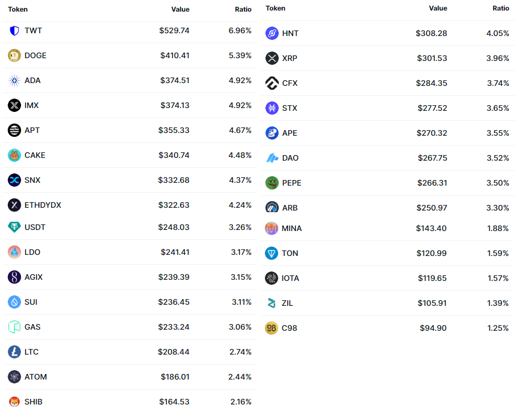This screenshot has width=532, height=415.
Task: Select the $529.74 TWT value
Action: pyautogui.click(x=174, y=31)
